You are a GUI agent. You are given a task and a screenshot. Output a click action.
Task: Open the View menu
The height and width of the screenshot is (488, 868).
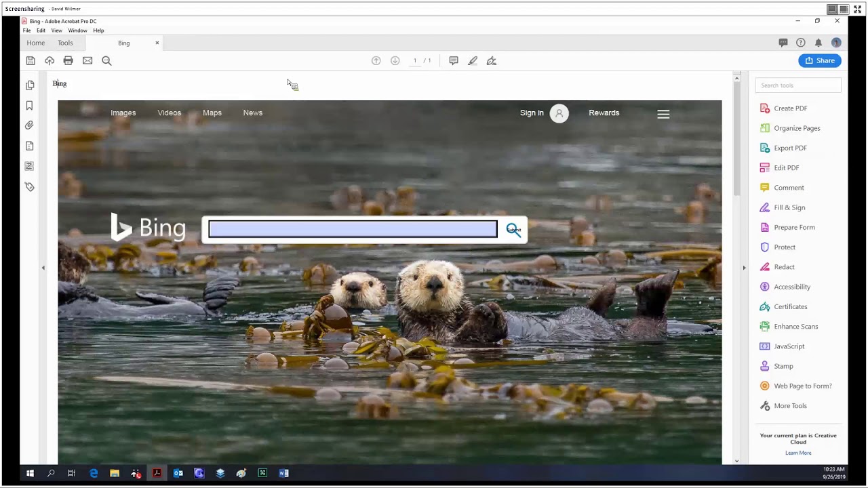(x=57, y=30)
